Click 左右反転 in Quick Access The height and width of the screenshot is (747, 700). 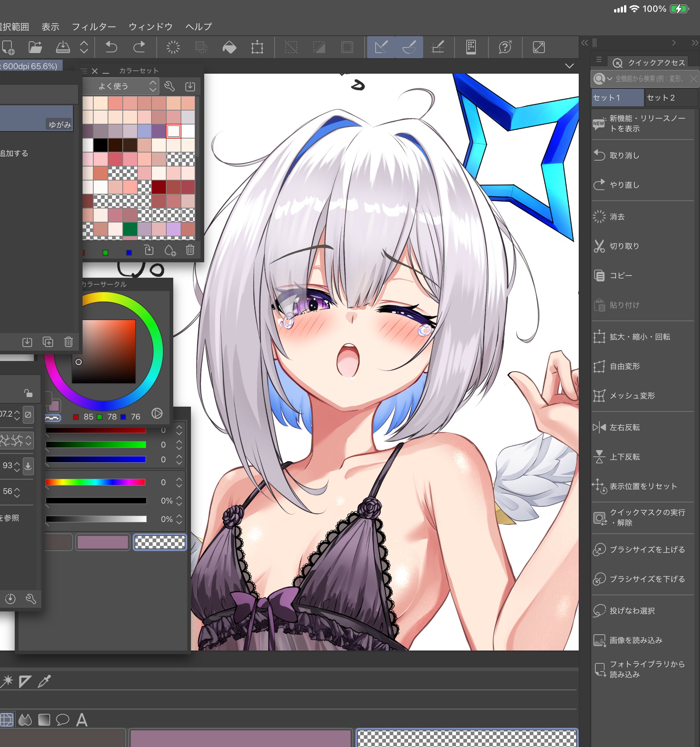[624, 427]
